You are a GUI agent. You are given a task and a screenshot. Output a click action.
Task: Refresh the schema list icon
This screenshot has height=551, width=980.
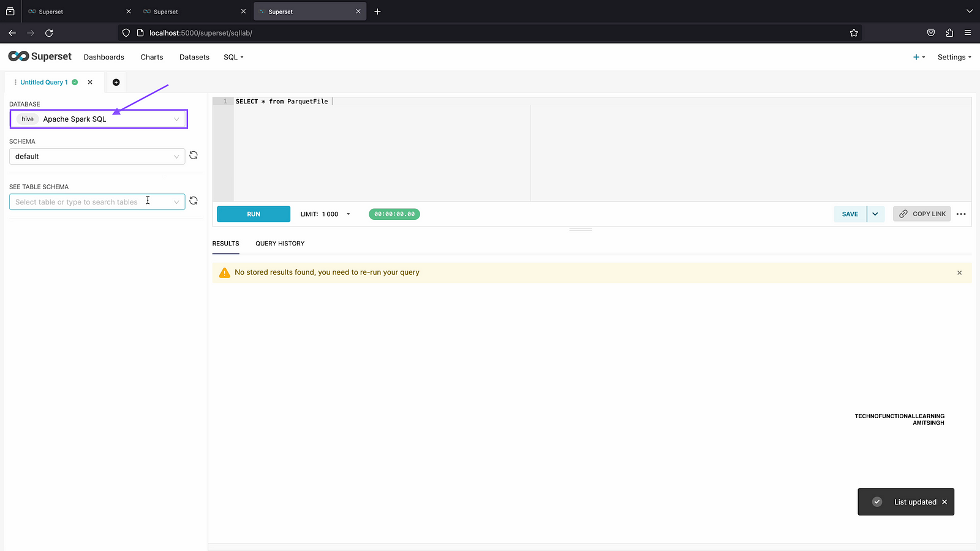[194, 156]
